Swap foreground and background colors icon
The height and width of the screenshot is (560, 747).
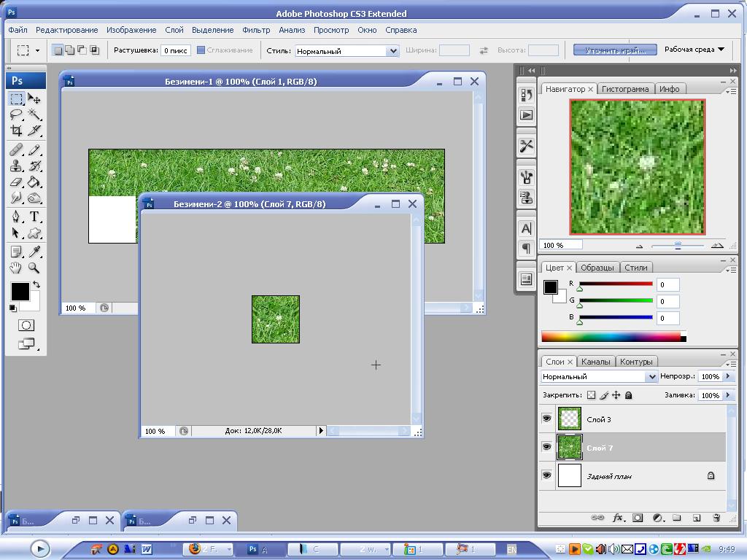36,284
